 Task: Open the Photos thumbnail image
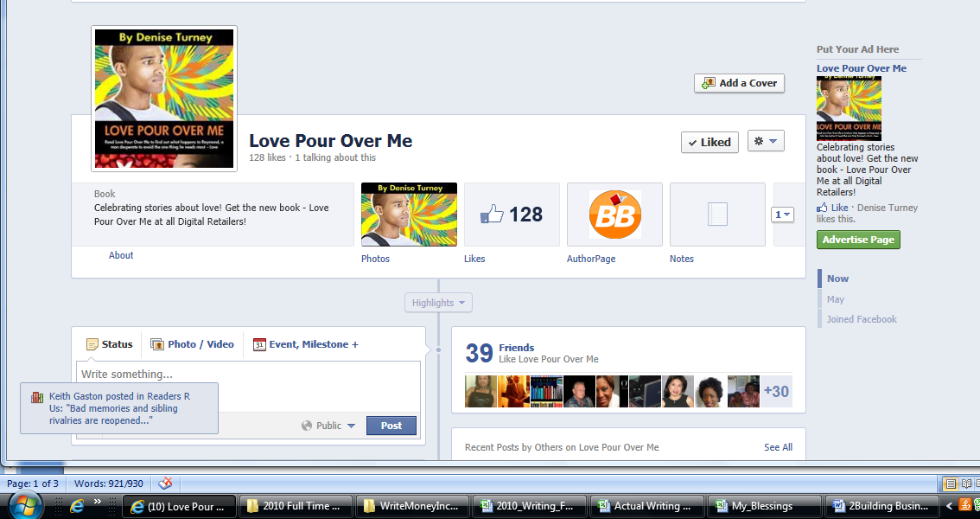coord(409,215)
